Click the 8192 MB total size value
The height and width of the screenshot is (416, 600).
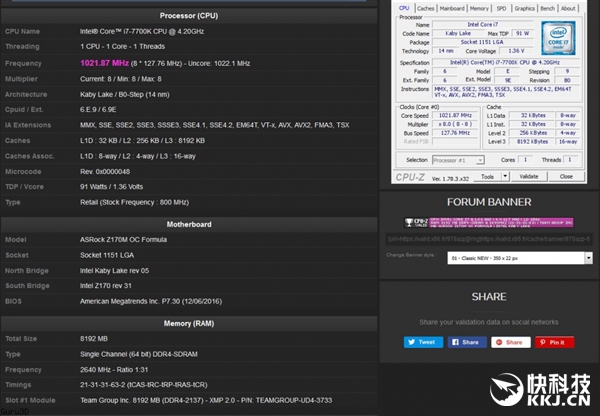click(x=94, y=339)
